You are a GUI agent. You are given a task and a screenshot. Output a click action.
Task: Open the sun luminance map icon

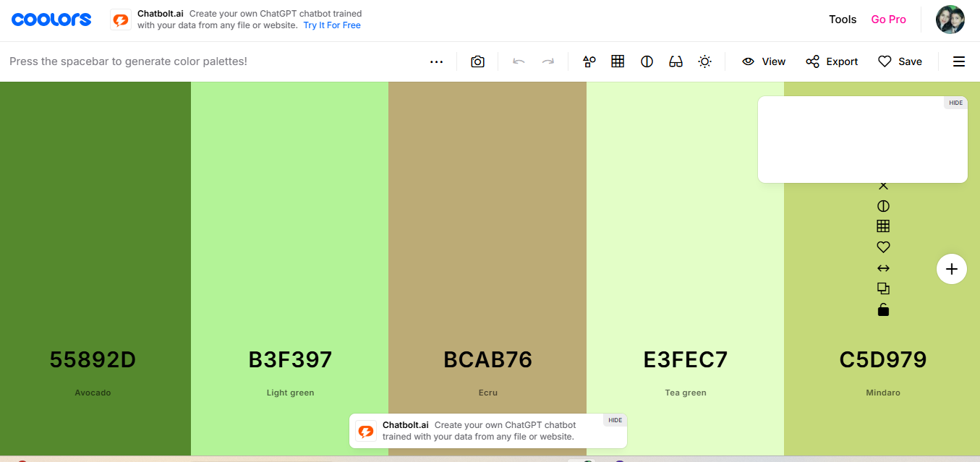coord(705,61)
